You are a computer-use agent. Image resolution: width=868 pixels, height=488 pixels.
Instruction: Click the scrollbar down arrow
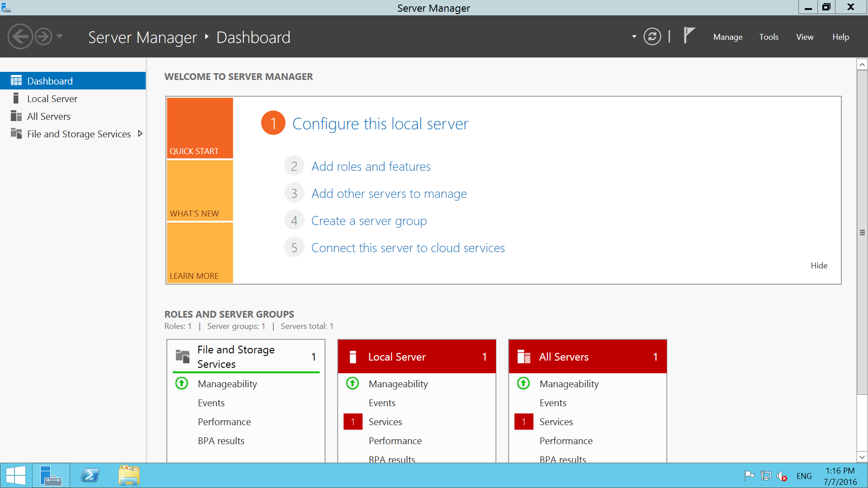(862, 457)
